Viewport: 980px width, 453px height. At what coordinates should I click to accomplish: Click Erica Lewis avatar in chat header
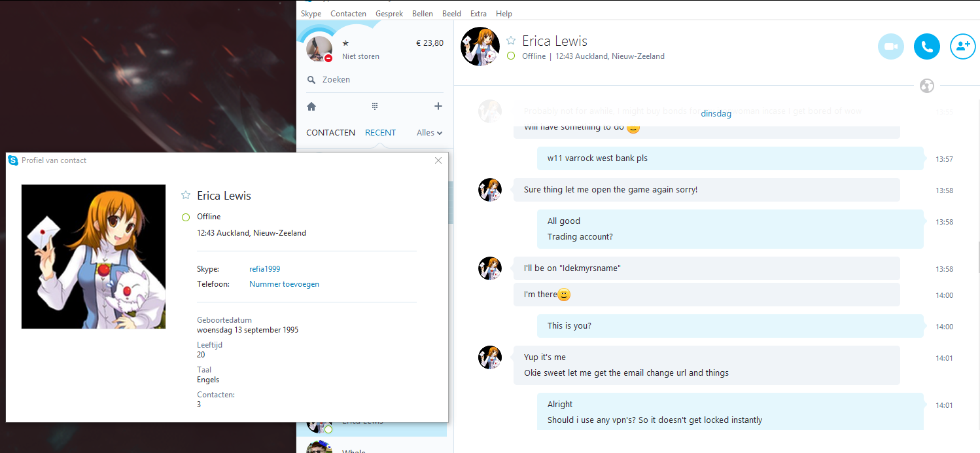pyautogui.click(x=481, y=46)
